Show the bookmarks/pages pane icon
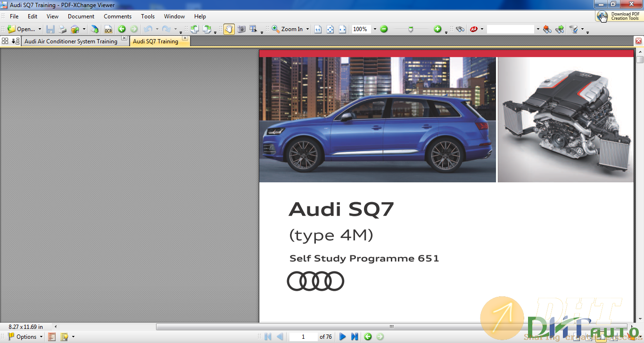 [52, 336]
